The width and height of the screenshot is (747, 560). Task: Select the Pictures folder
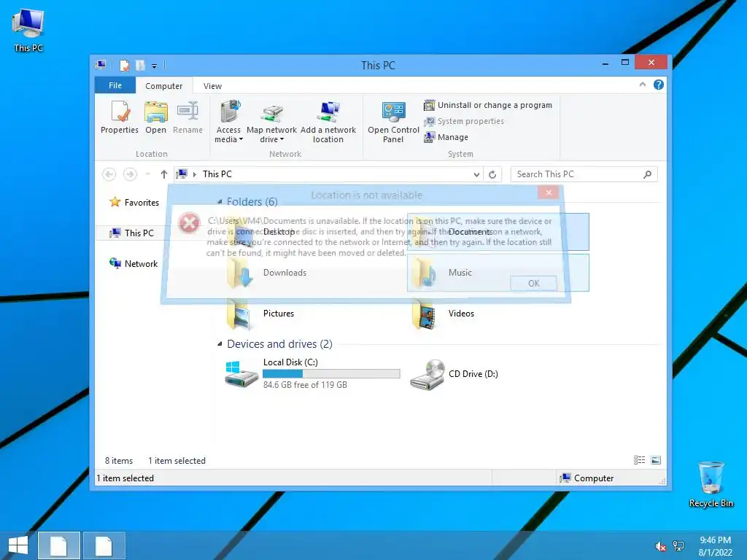click(260, 314)
